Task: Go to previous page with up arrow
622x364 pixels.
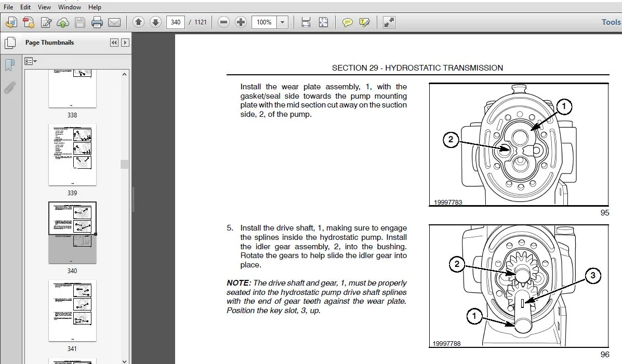Action: 138,22
